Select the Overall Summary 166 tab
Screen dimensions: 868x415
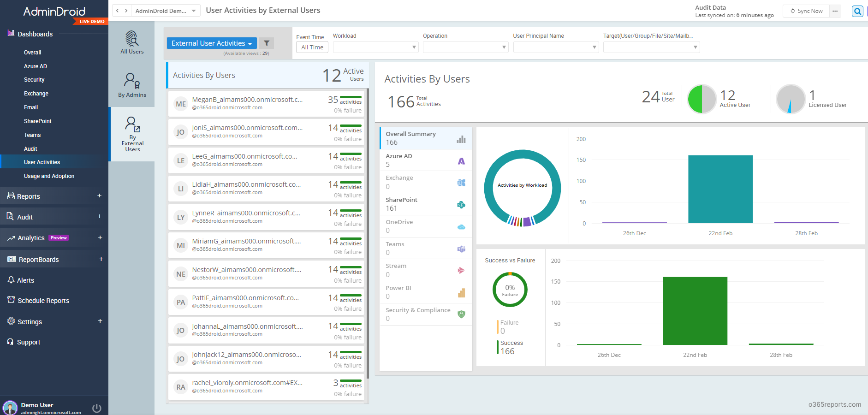[x=425, y=138]
